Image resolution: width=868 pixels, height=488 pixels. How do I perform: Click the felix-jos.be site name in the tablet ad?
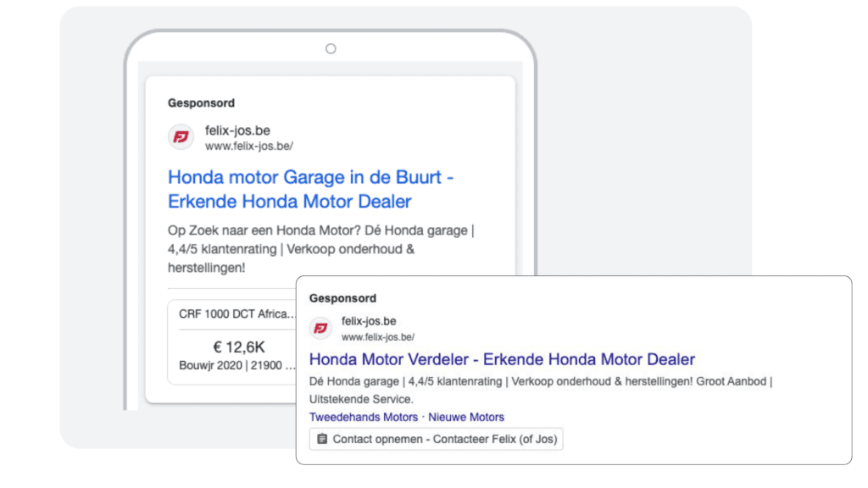(237, 130)
